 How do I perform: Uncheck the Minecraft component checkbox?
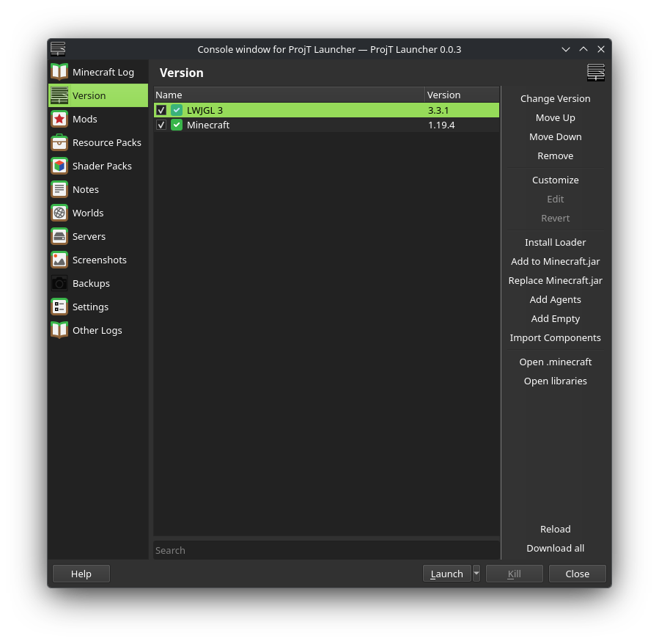(161, 125)
